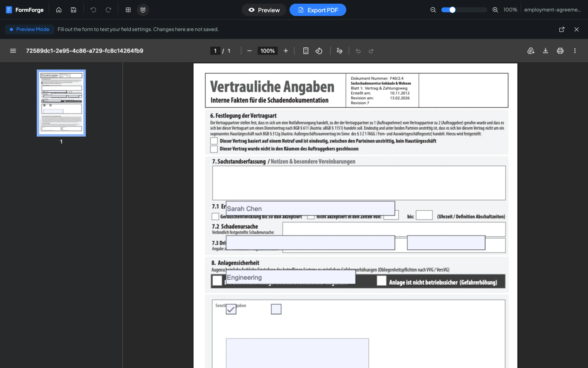Open PDF viewer more actions menu
Screen dimensions: 588x368
coord(575,51)
